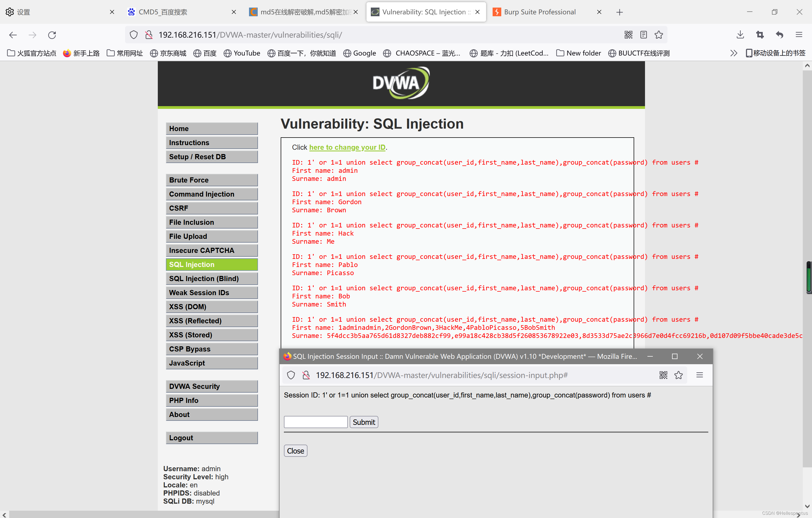Open the popup window hamburger menu
This screenshot has height=518, width=812.
pos(700,375)
